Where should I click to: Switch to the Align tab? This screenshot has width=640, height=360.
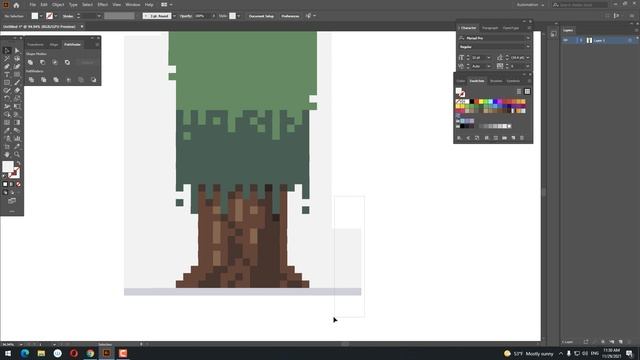(54, 44)
